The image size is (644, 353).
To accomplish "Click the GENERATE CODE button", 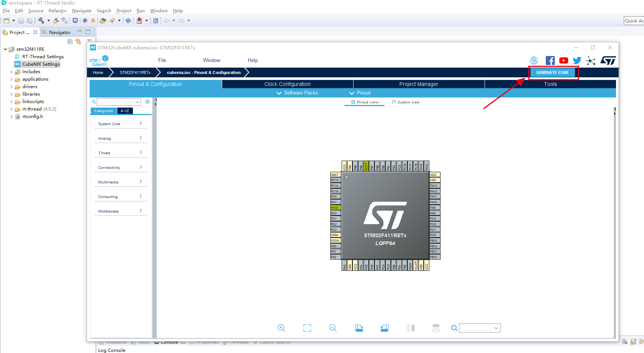I will pyautogui.click(x=553, y=72).
